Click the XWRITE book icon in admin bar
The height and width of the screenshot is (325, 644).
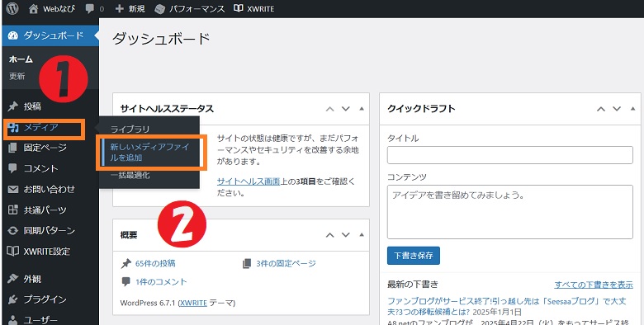click(239, 8)
